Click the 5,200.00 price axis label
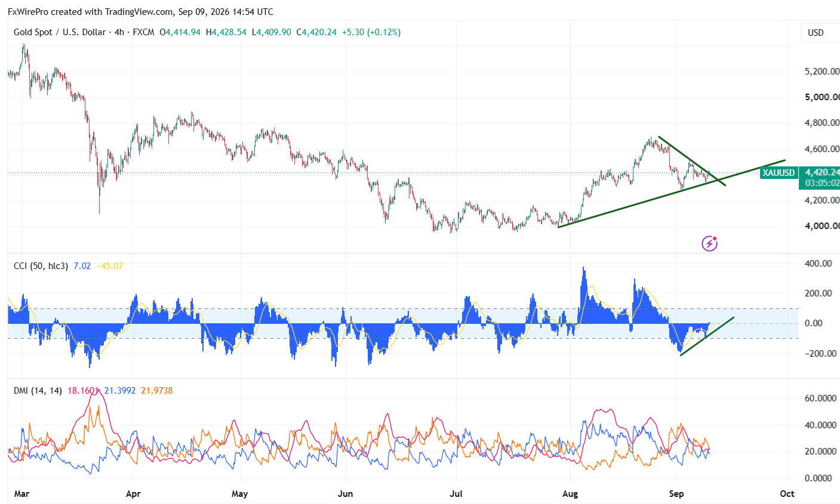The height and width of the screenshot is (504, 840). tap(822, 72)
